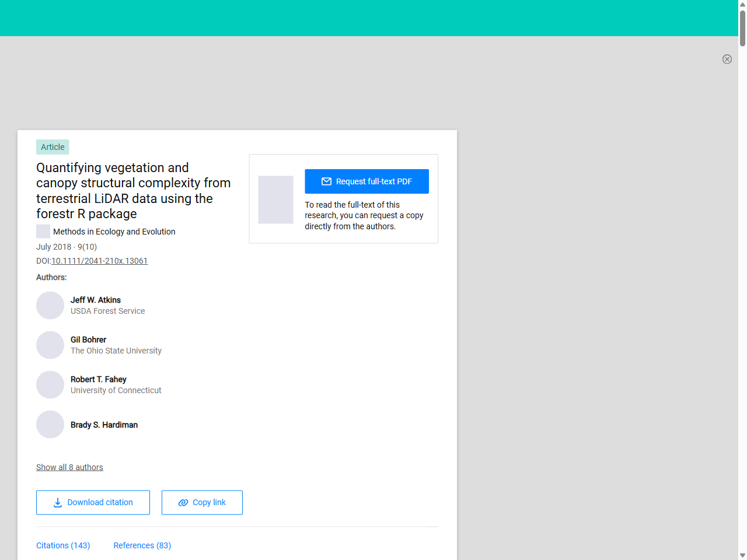Click the University of Connecticut affiliation
The image size is (747, 560).
tap(116, 390)
